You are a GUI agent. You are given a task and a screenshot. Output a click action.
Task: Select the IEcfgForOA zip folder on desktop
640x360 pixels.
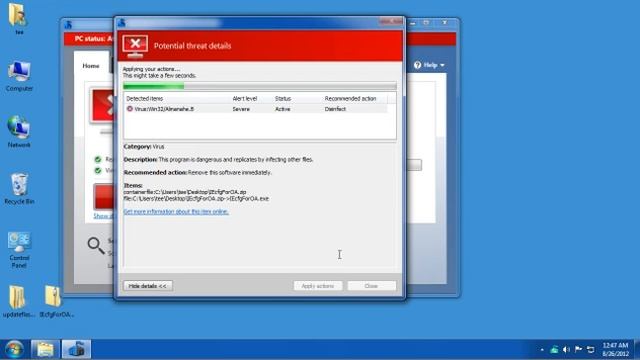[x=56, y=301]
